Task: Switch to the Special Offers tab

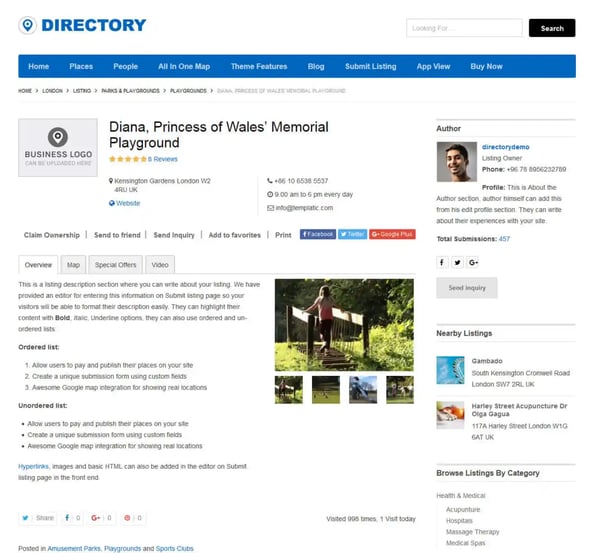Action: (x=116, y=265)
